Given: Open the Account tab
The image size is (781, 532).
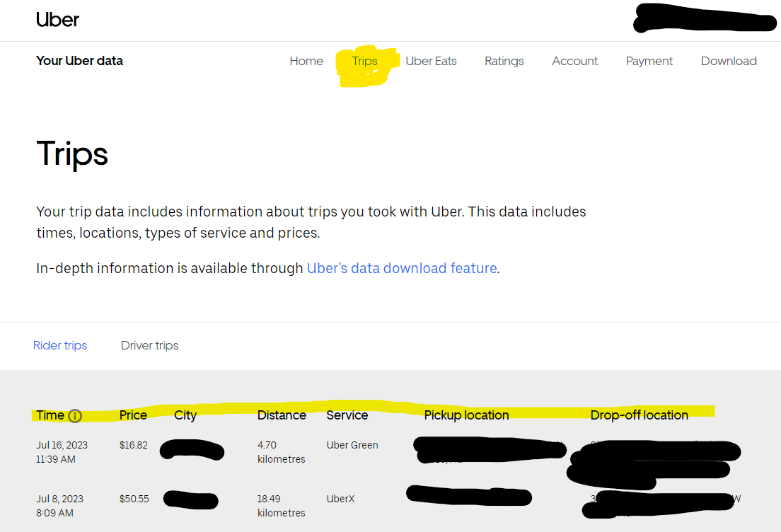Looking at the screenshot, I should point(574,61).
